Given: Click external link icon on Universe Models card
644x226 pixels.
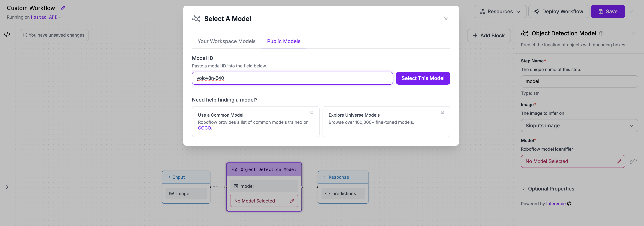Looking at the screenshot, I should [442, 112].
